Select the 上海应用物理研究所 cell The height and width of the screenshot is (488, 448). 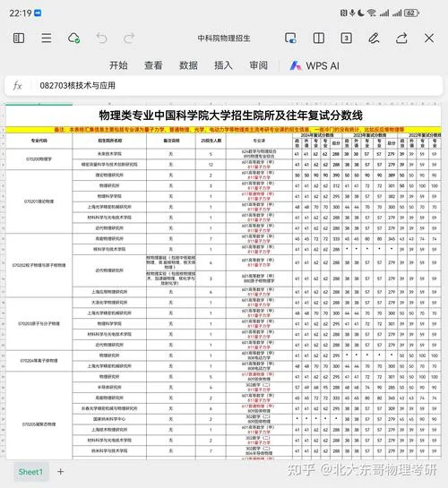pos(109,292)
